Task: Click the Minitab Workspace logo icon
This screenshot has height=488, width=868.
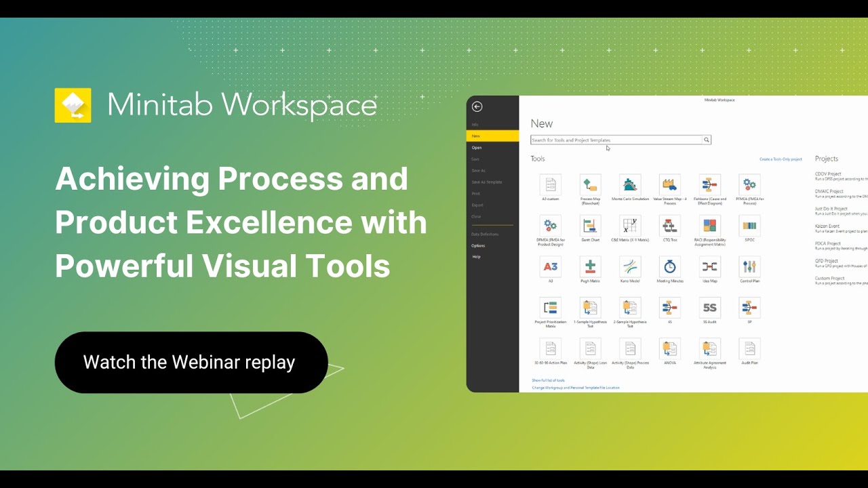Action: point(73,105)
